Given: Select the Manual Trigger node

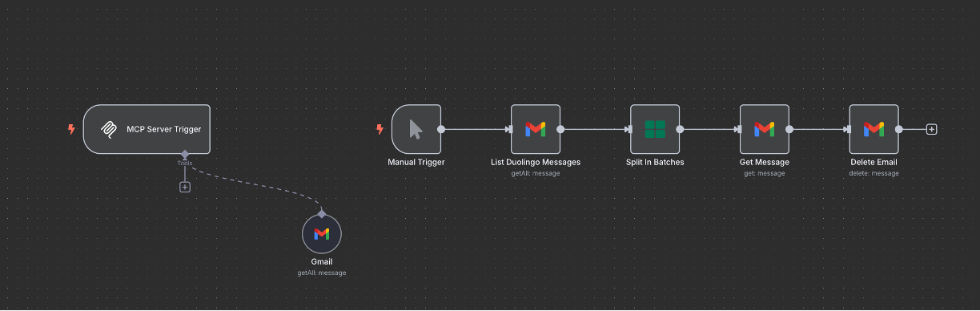Looking at the screenshot, I should pos(416,128).
